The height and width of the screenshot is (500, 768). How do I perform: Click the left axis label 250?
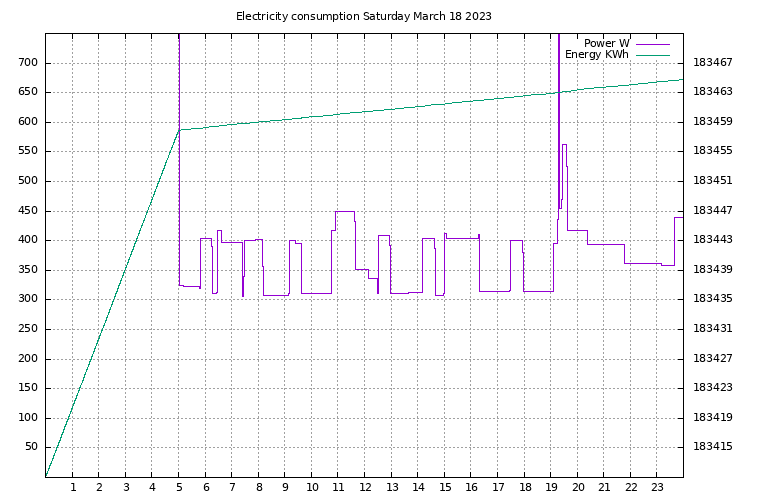pos(28,329)
